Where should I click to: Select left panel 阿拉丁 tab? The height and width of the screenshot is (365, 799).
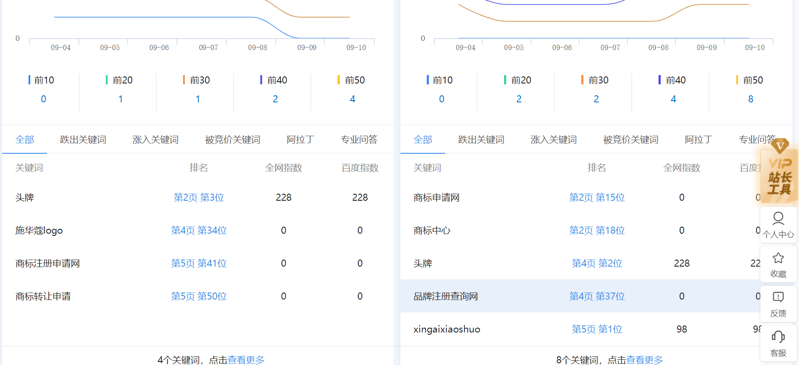click(300, 139)
